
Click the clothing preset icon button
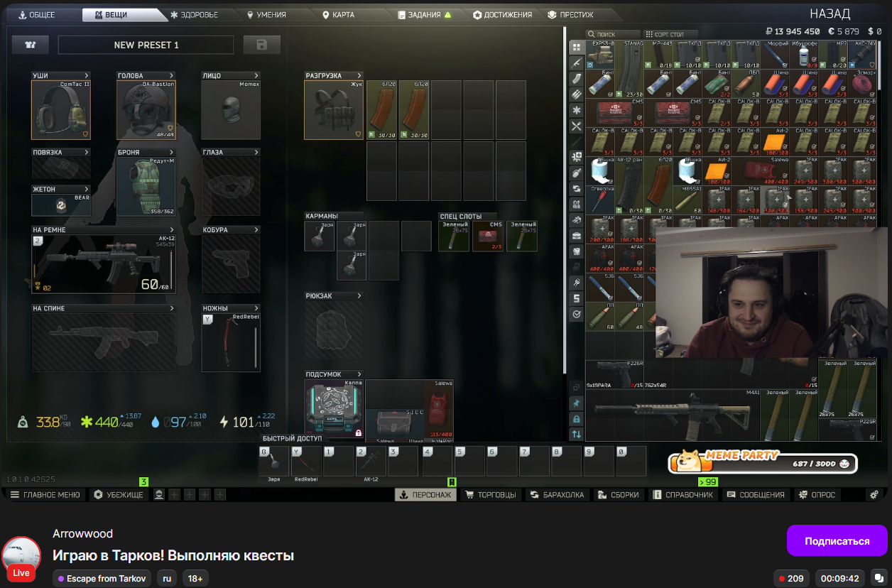(x=30, y=45)
